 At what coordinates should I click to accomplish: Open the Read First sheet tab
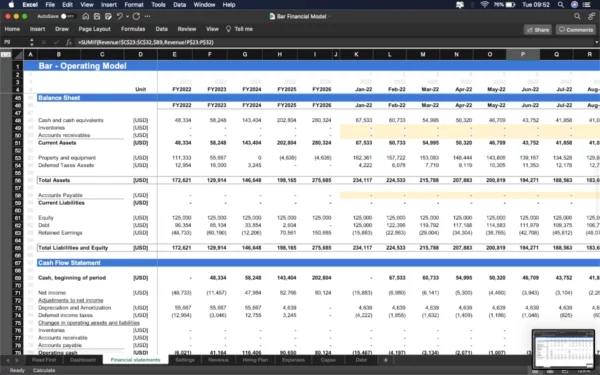coord(44,360)
